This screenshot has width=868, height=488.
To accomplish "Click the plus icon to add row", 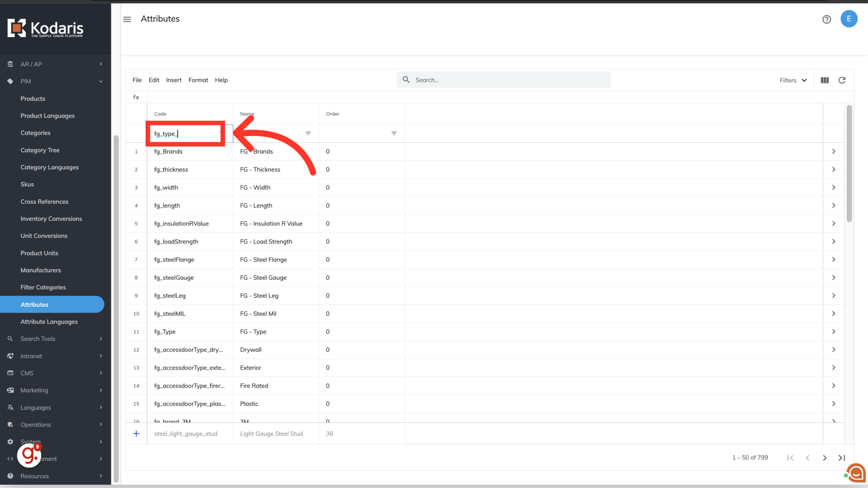I will (x=136, y=433).
